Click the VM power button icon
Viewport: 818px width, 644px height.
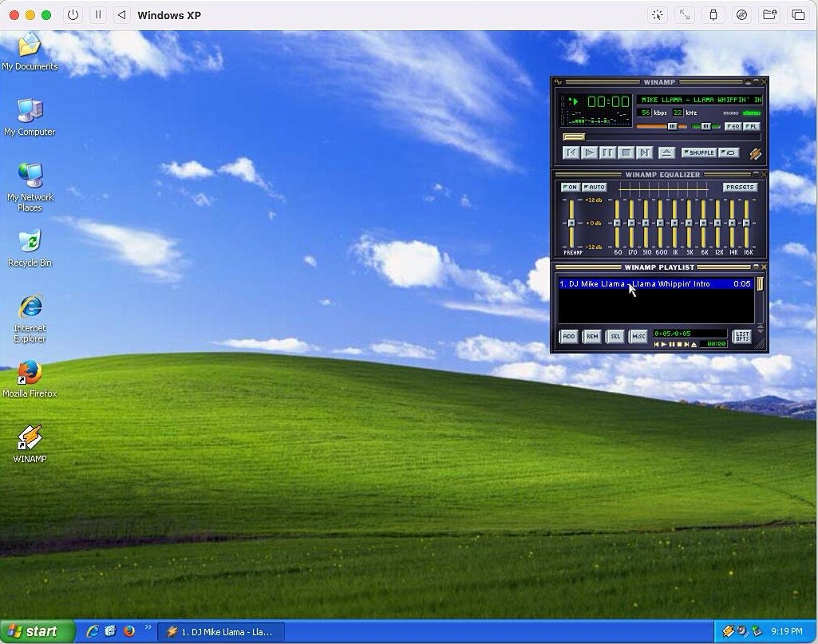coord(73,15)
